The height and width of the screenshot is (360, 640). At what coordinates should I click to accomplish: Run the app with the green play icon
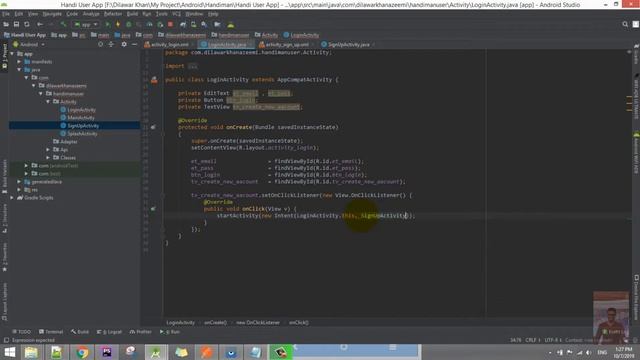pyautogui.click(x=108, y=24)
